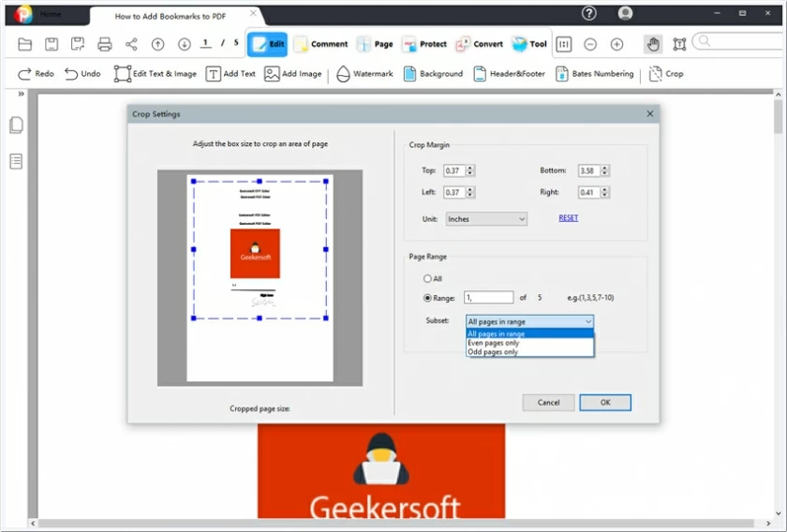The height and width of the screenshot is (532, 787).
Task: Go to the Home tab
Action: [51, 15]
